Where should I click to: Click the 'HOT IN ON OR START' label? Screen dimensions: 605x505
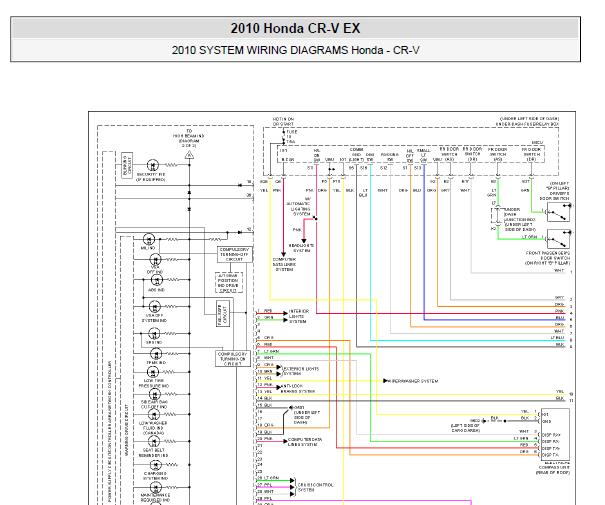(283, 122)
